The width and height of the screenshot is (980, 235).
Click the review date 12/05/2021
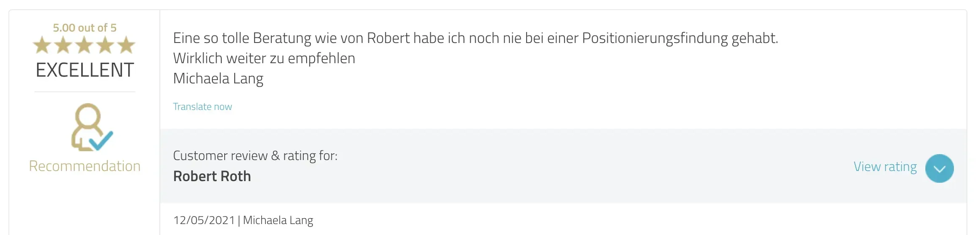point(204,220)
